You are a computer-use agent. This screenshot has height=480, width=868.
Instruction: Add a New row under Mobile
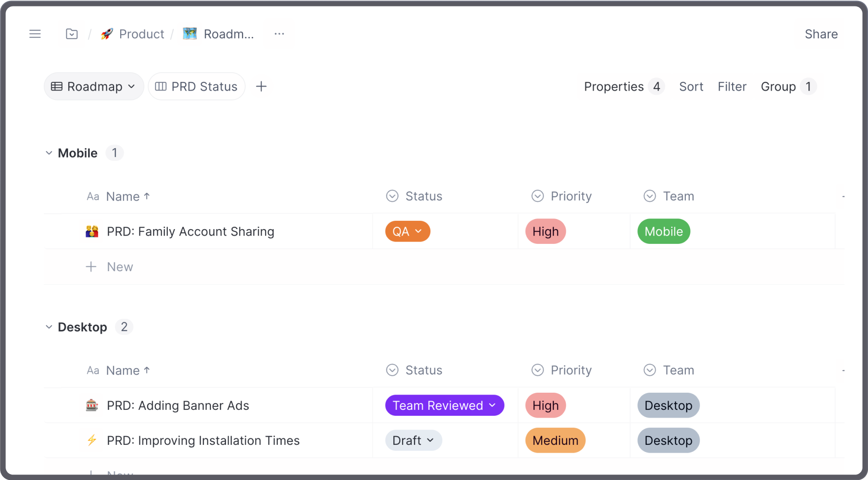click(110, 267)
